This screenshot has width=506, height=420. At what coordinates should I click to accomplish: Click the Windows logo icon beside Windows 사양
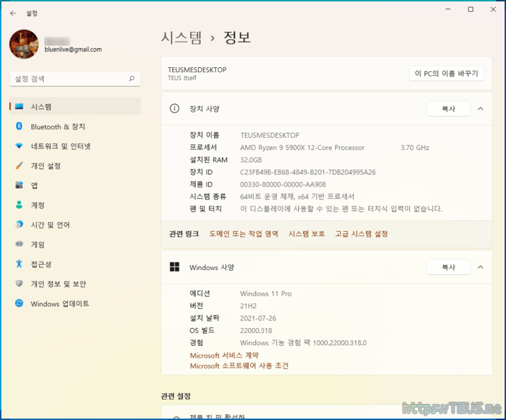pyautogui.click(x=175, y=267)
